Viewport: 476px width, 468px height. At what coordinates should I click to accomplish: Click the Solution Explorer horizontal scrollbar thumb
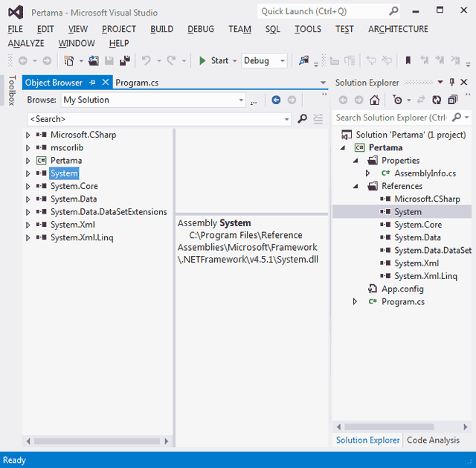coord(390,426)
